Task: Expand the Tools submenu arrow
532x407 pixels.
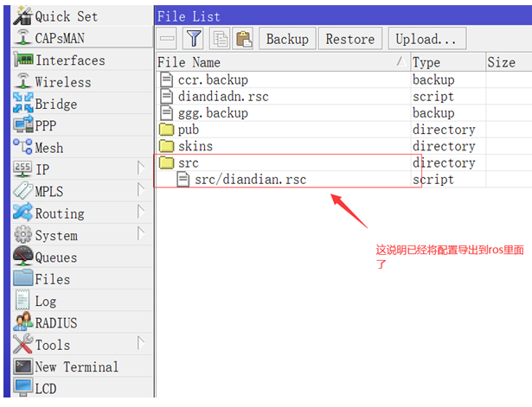Action: [x=141, y=343]
